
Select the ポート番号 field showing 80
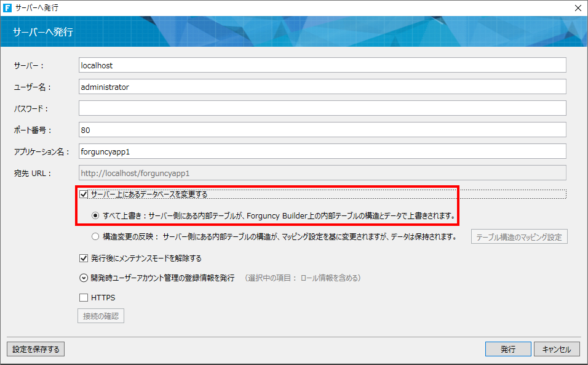pos(322,130)
